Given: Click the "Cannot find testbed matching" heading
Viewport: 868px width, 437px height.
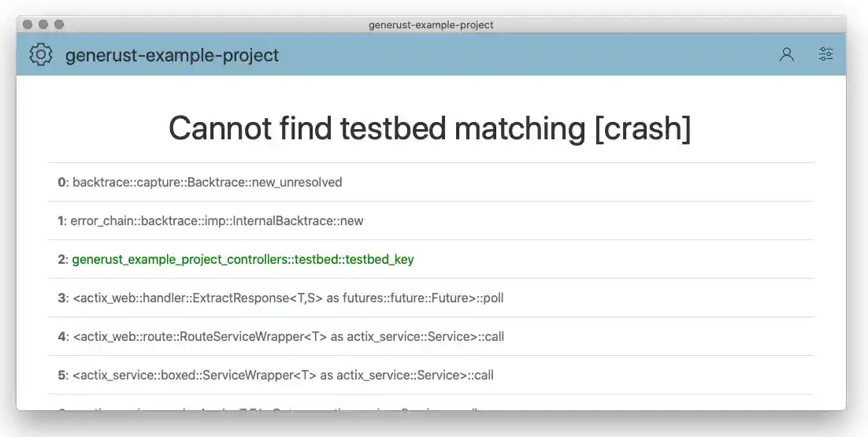Looking at the screenshot, I should [429, 128].
